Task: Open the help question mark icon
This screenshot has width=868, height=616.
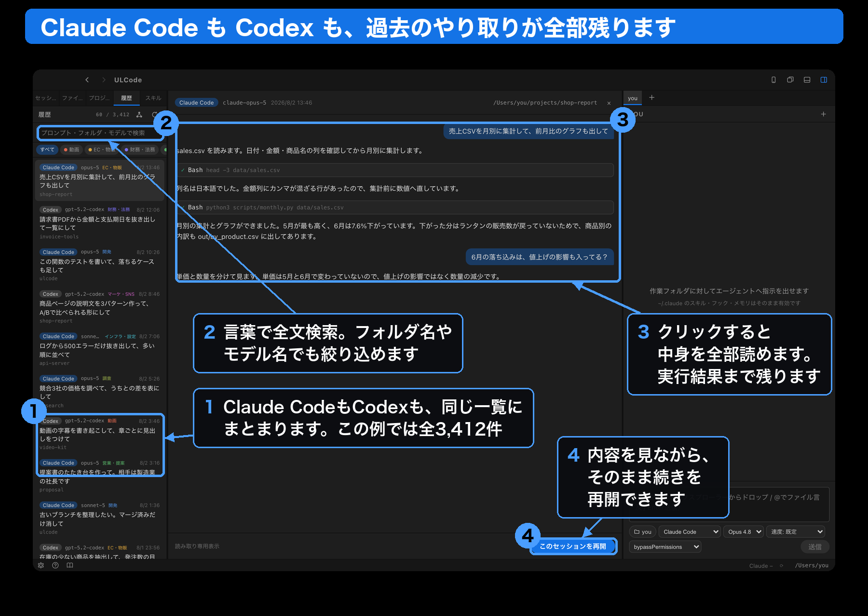Action: coord(55,565)
